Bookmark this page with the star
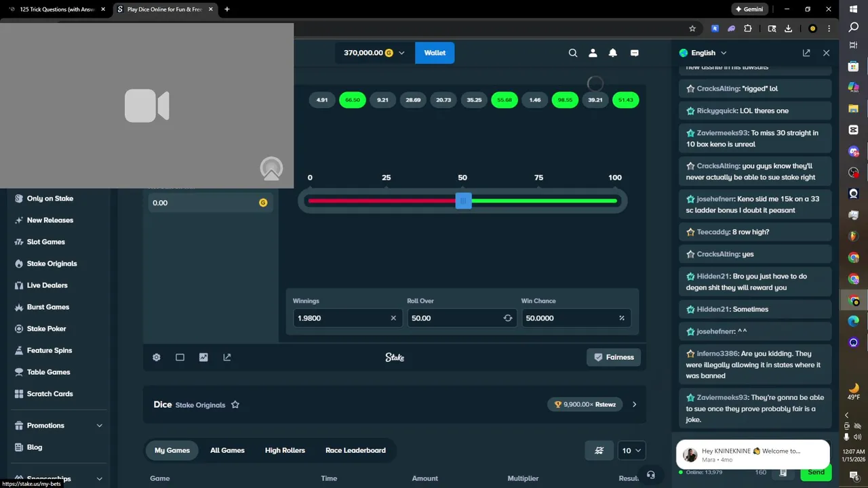868x488 pixels. [x=692, y=28]
